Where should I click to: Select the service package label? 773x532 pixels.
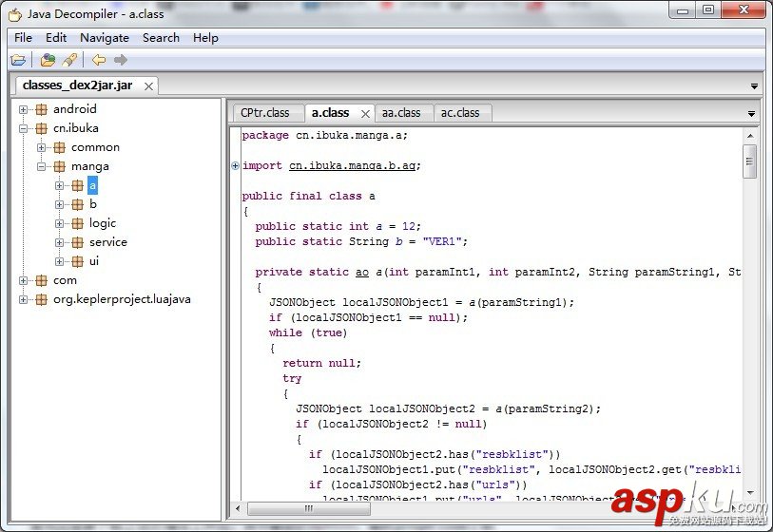tap(108, 242)
